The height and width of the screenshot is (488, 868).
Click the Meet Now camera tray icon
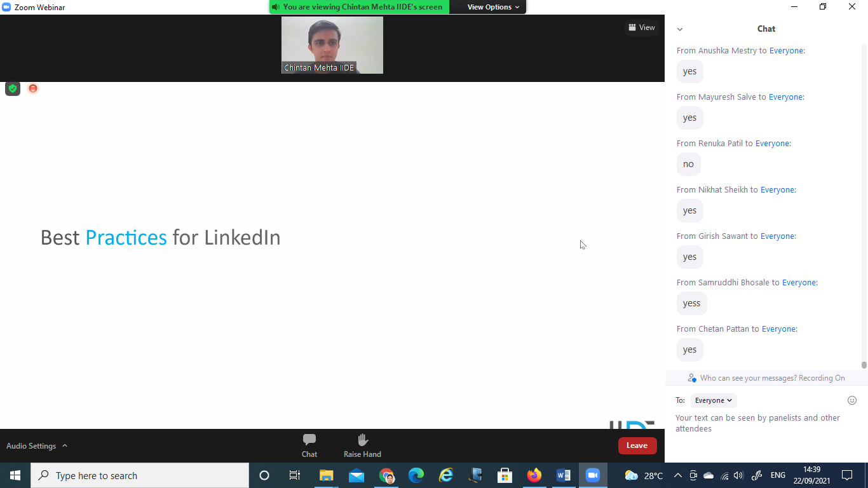click(693, 475)
